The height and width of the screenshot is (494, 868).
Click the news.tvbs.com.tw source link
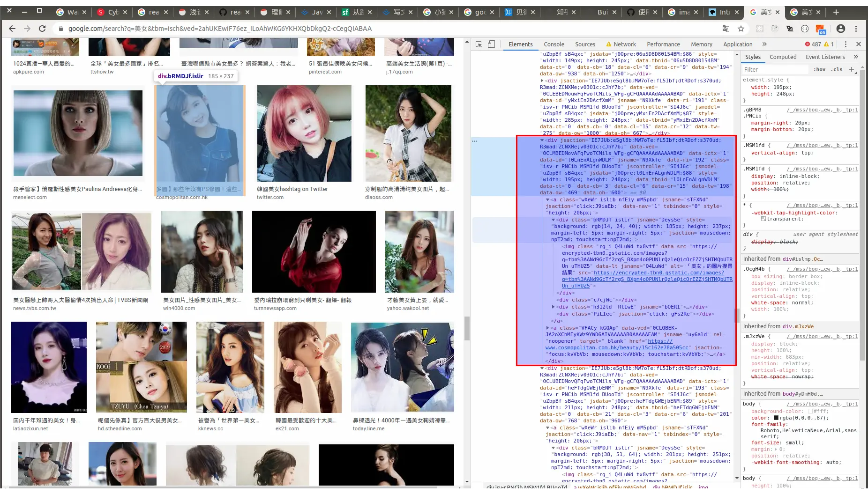pyautogui.click(x=35, y=308)
